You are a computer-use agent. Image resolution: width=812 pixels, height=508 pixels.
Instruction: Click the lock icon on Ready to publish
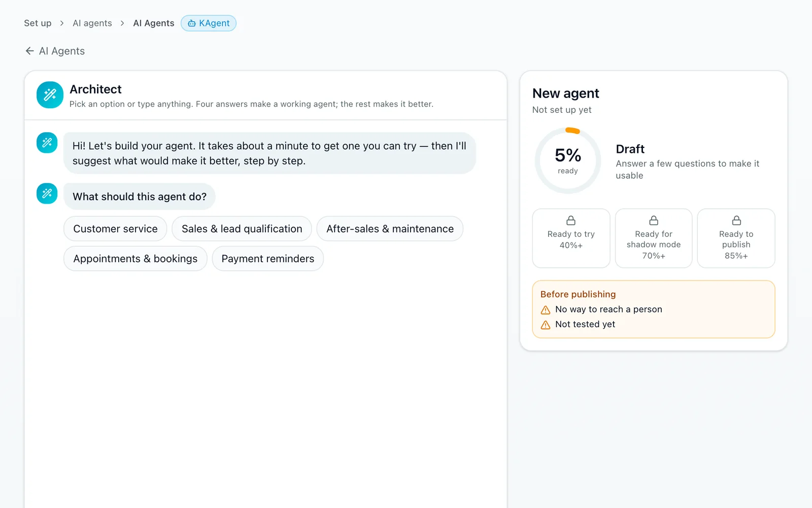pyautogui.click(x=736, y=220)
